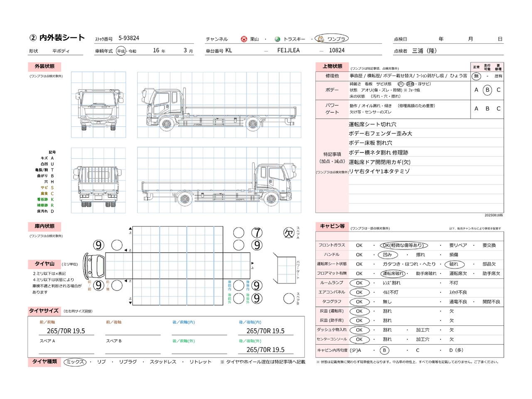Select rating B in the ボデー row
Viewport: 532px width, 399px height.
coord(488,90)
